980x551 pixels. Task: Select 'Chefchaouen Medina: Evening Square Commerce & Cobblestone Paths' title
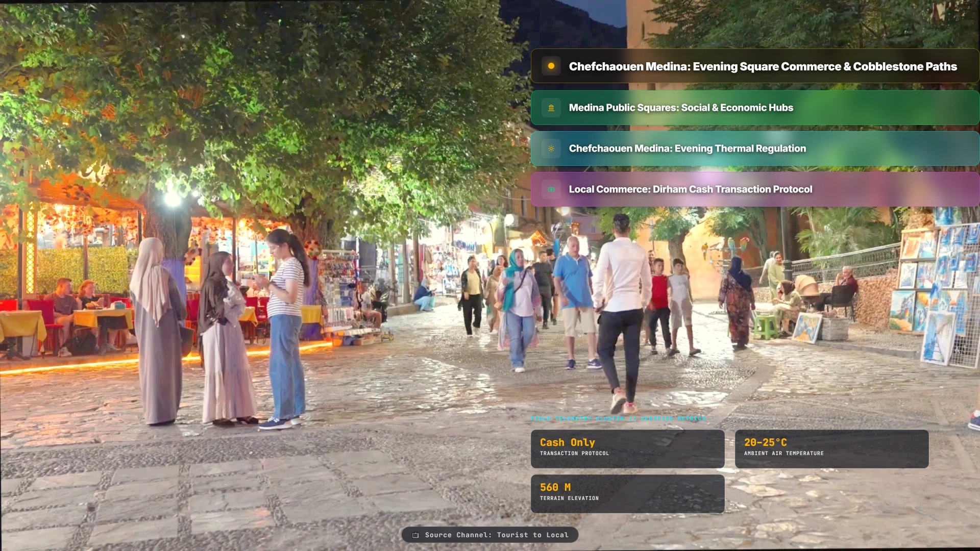(763, 66)
